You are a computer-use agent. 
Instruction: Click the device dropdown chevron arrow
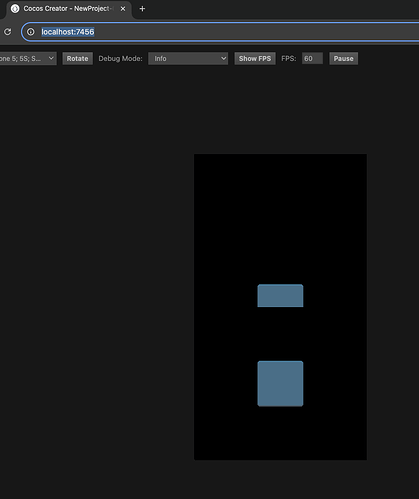coord(51,58)
